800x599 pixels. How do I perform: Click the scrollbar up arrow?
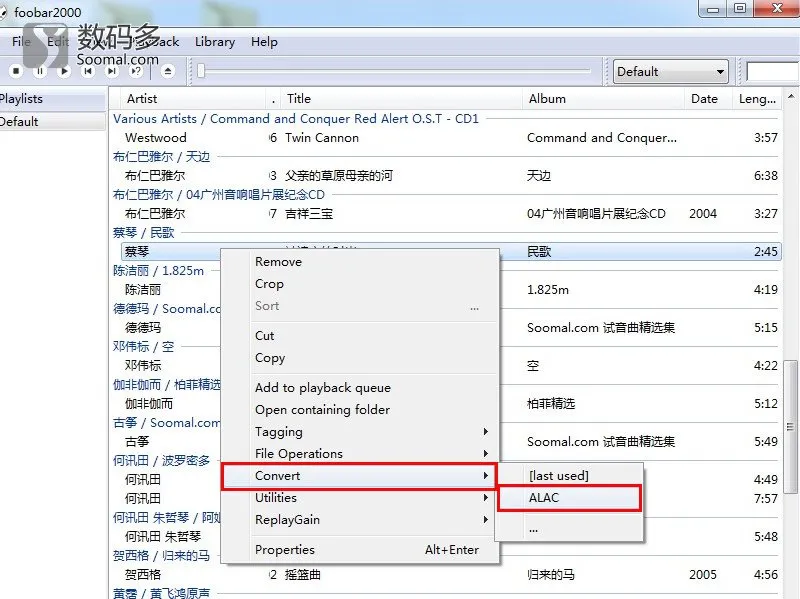pyautogui.click(x=791, y=96)
